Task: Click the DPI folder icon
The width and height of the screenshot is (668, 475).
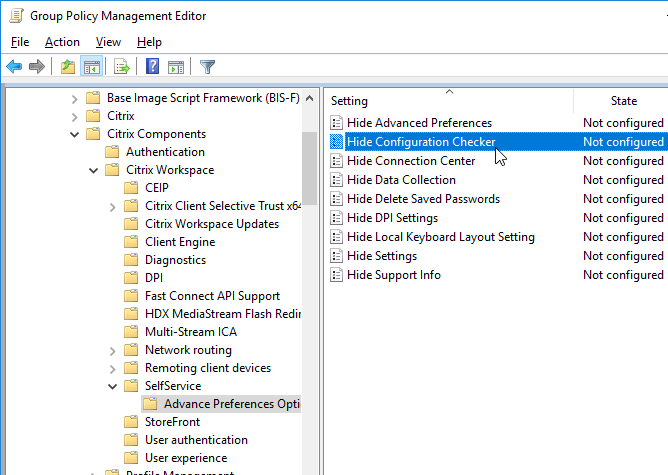Action: (131, 278)
